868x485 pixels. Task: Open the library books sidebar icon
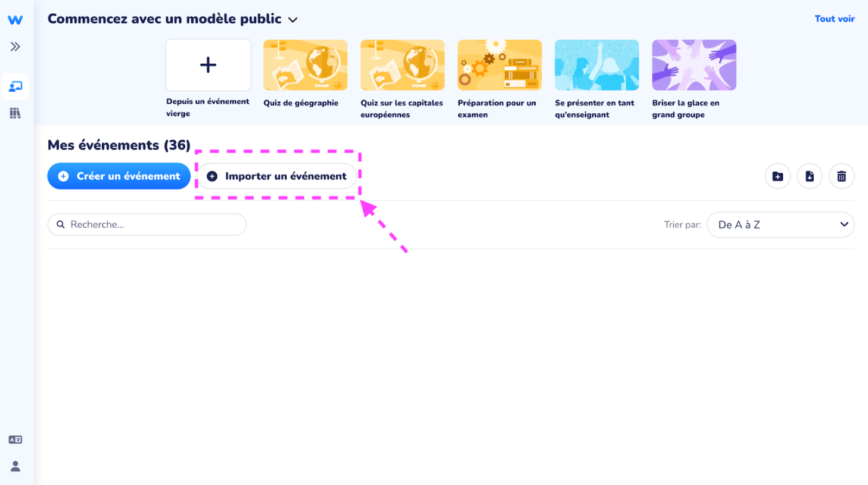(15, 113)
